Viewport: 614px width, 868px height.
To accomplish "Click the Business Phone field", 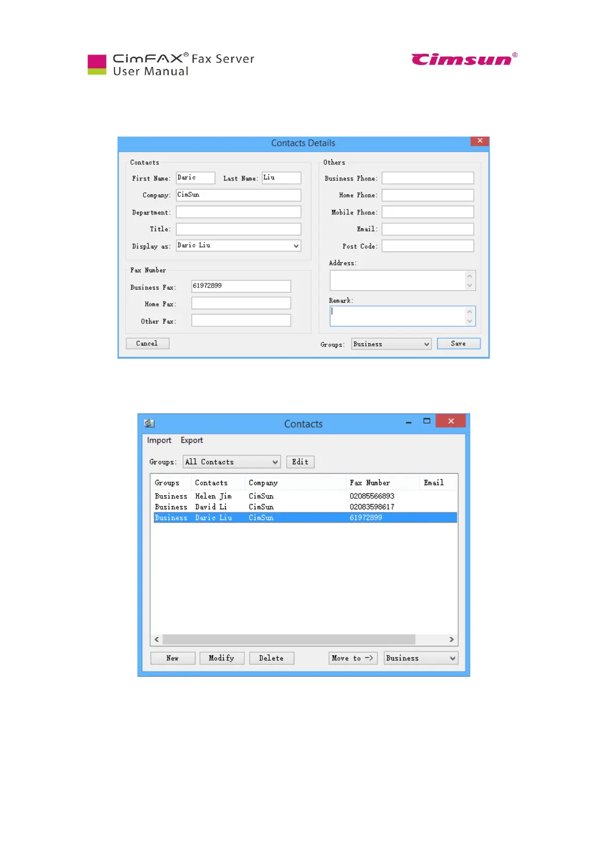I will (428, 178).
